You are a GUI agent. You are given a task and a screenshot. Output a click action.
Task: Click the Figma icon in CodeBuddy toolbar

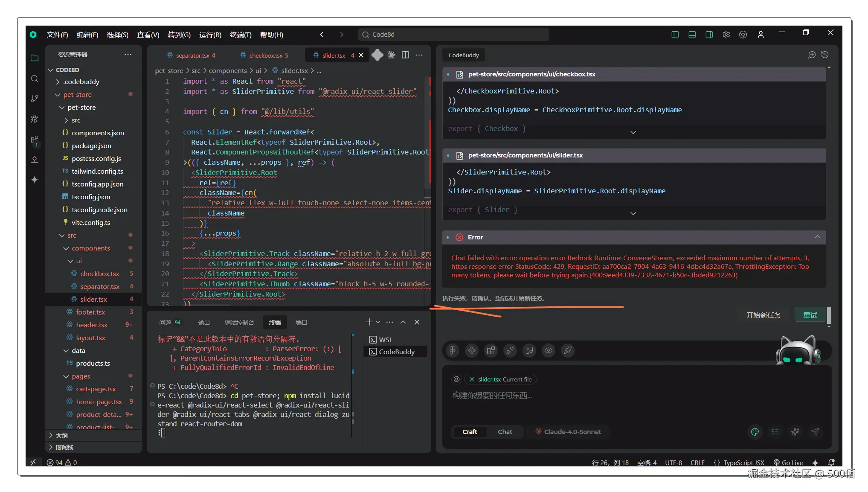(453, 350)
